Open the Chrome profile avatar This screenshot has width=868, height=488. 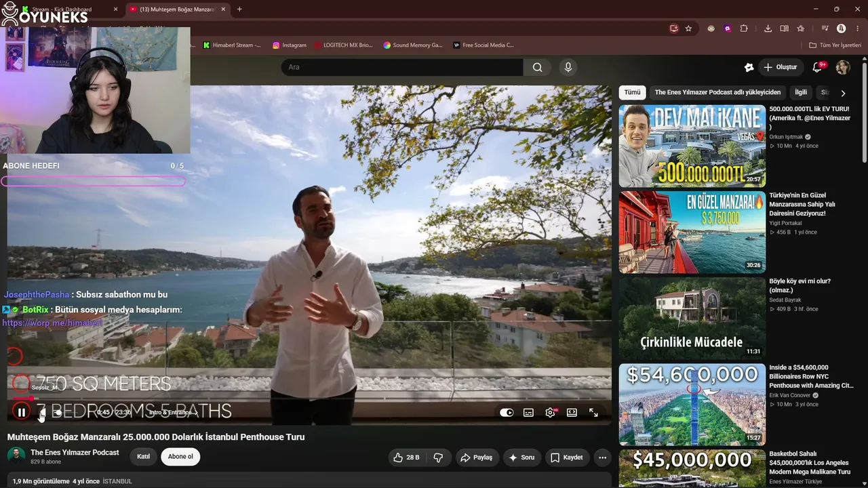pos(841,28)
